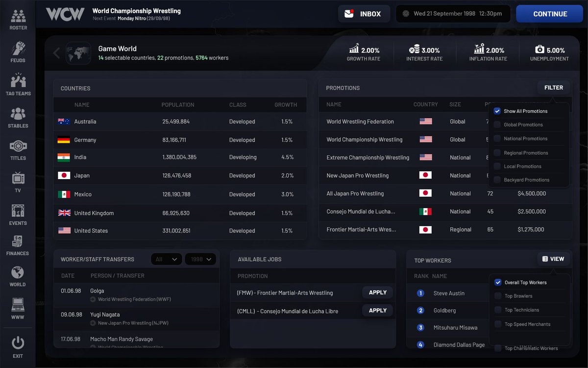The image size is (588, 368).
Task: Open the Roster sidebar section
Action: point(18,20)
